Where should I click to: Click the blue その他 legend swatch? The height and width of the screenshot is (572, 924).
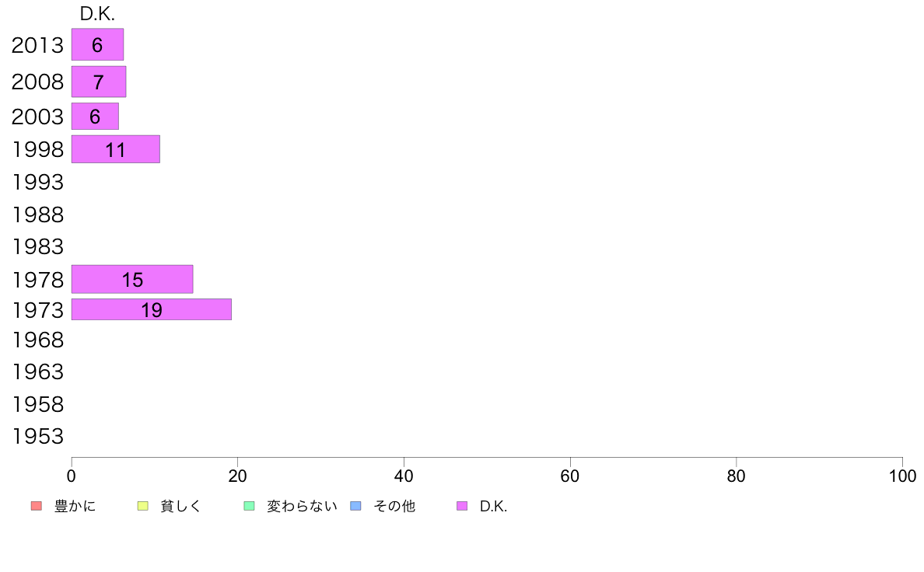[356, 506]
